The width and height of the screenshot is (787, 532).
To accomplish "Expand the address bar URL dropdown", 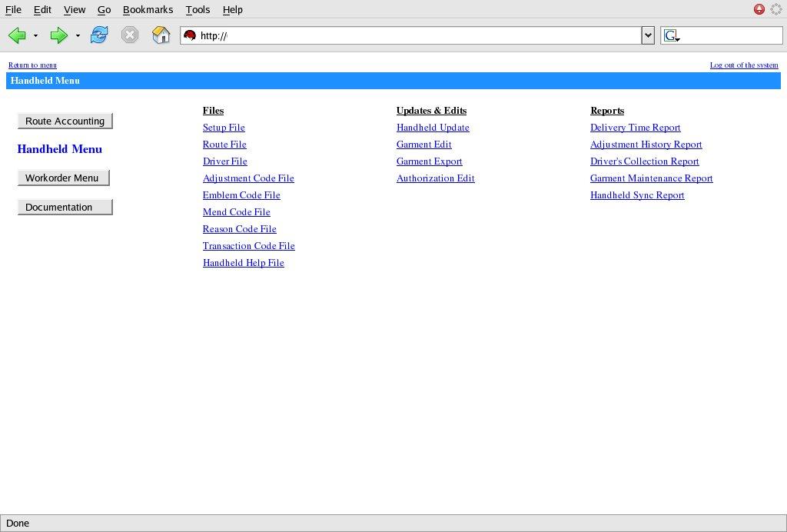I will (x=648, y=35).
